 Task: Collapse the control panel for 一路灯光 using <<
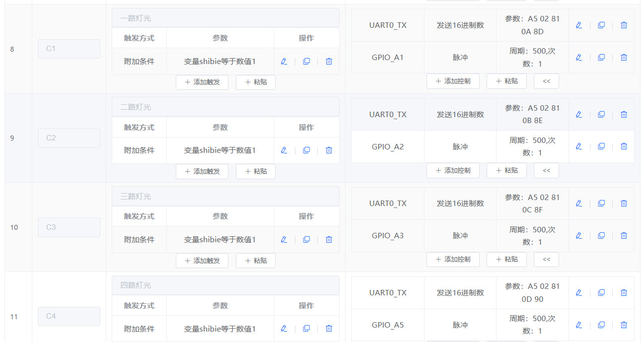(546, 81)
